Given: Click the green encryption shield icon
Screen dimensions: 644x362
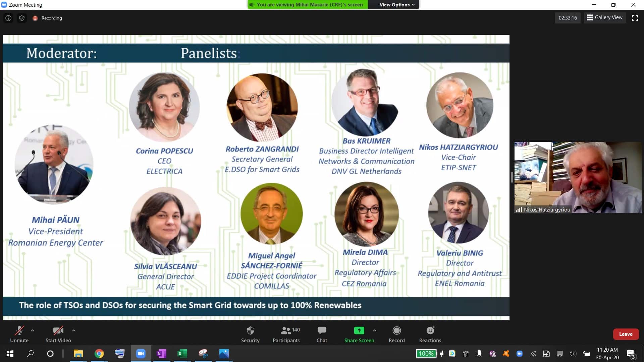Looking at the screenshot, I should [22, 18].
